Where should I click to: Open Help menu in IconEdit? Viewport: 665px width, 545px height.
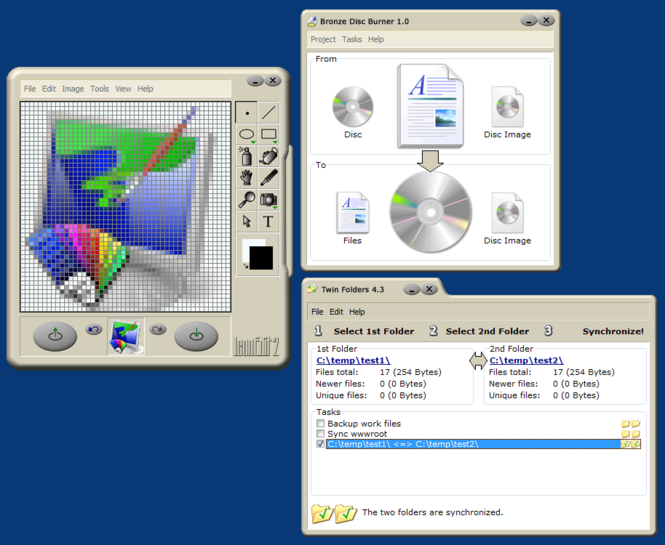click(x=145, y=89)
